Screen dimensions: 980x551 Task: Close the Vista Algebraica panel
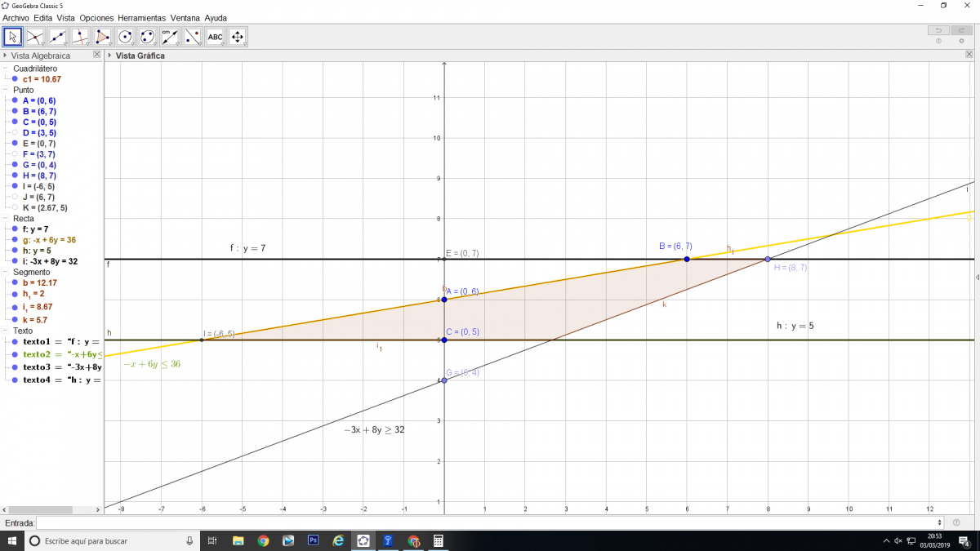click(97, 55)
